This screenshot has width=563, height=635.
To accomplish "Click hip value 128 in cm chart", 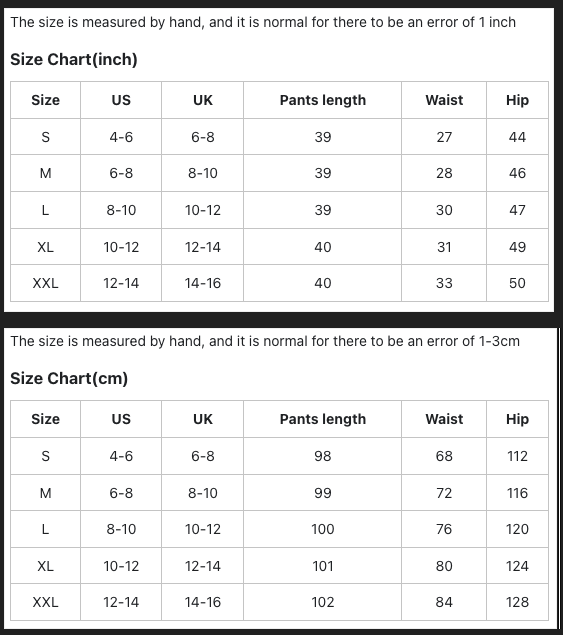I will [517, 602].
